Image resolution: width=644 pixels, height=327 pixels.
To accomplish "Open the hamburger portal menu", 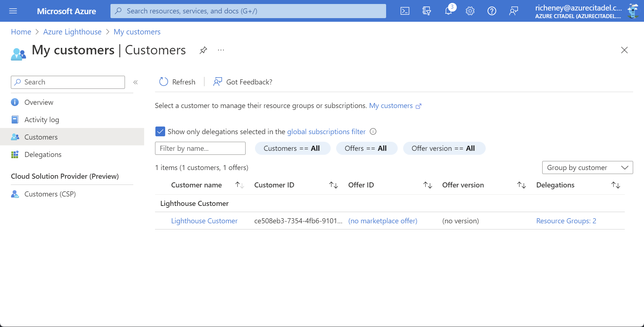I will click(x=13, y=11).
